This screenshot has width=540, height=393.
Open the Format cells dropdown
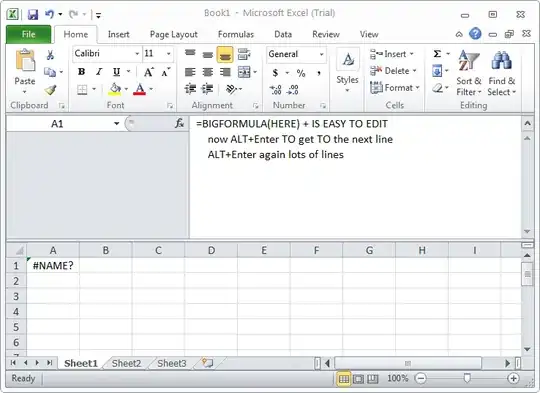(x=395, y=87)
